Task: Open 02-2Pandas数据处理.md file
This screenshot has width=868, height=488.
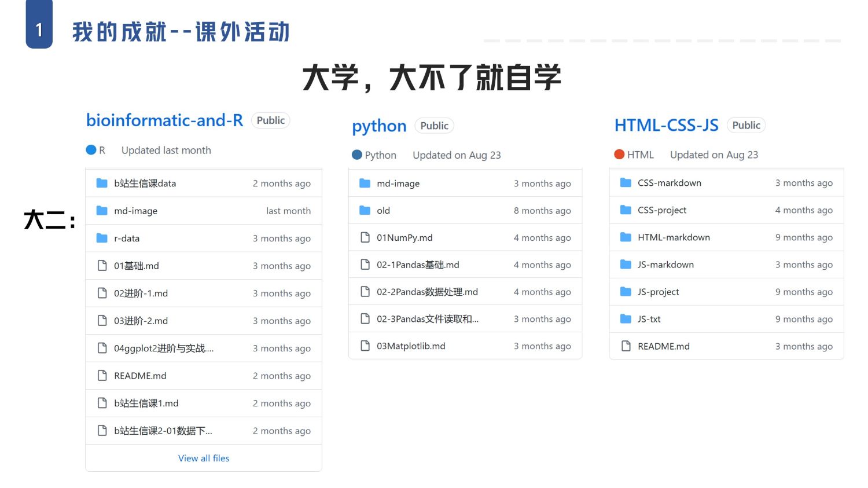Action: pos(427,292)
